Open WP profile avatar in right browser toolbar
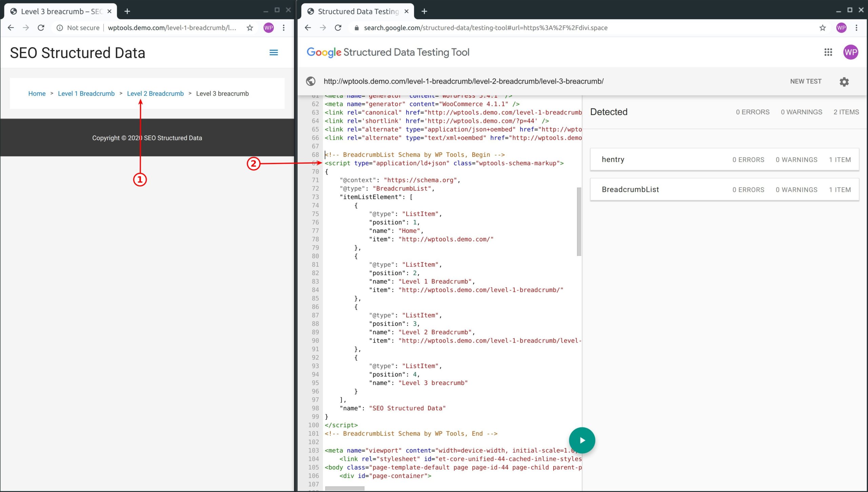This screenshot has width=868, height=492. (x=841, y=28)
